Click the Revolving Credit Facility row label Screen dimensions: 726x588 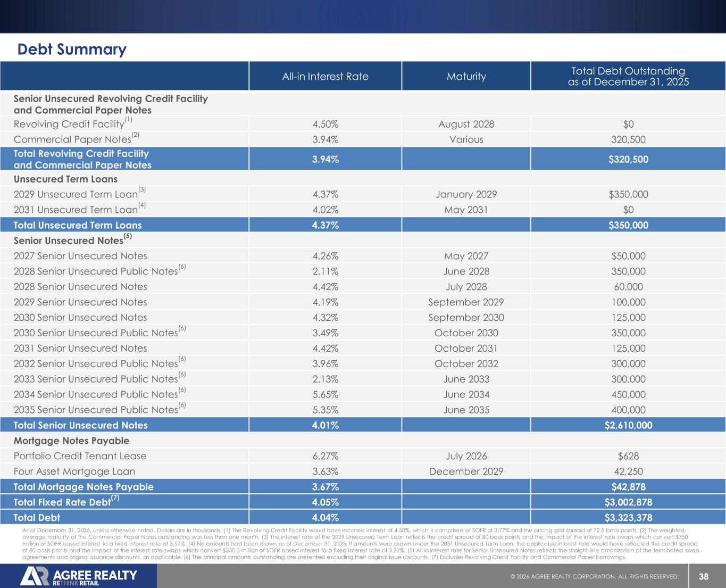pos(69,125)
